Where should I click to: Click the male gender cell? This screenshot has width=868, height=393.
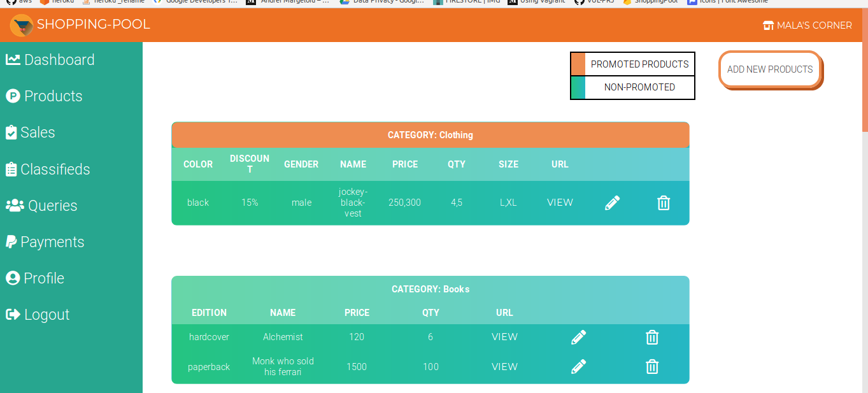click(x=301, y=203)
